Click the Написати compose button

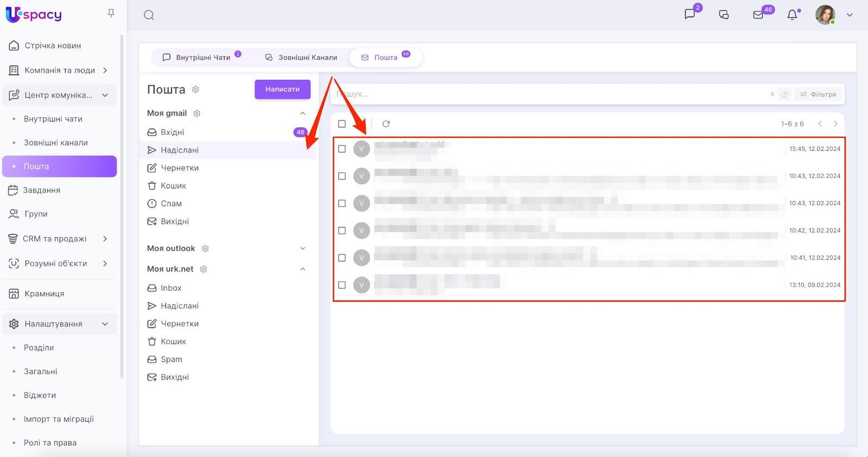pyautogui.click(x=283, y=90)
